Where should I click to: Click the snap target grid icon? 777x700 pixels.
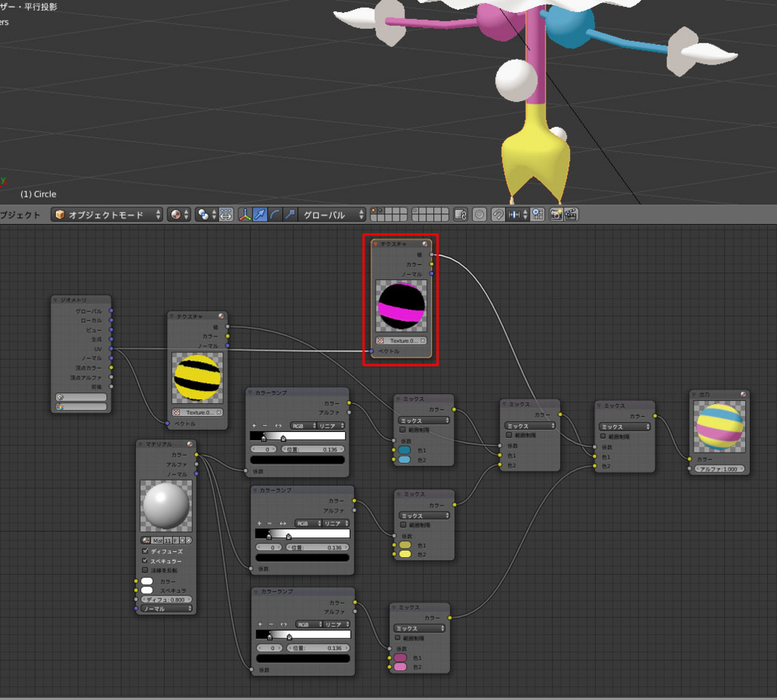tap(538, 215)
